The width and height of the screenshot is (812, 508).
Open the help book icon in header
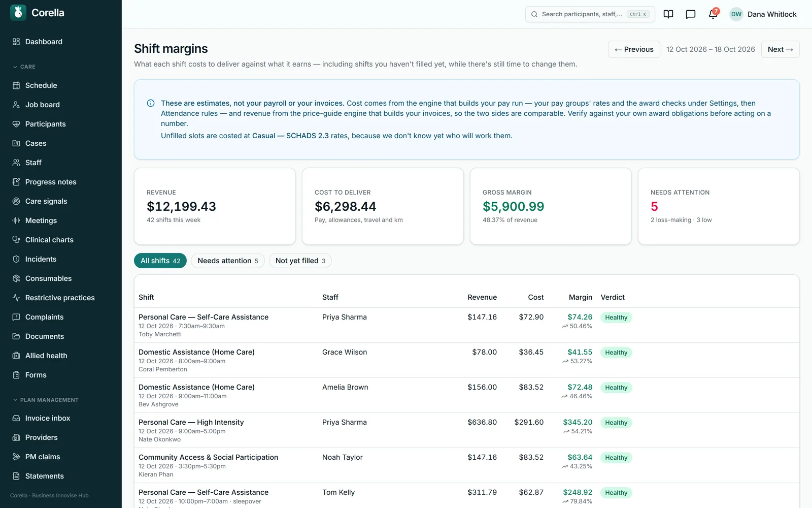[668, 14]
